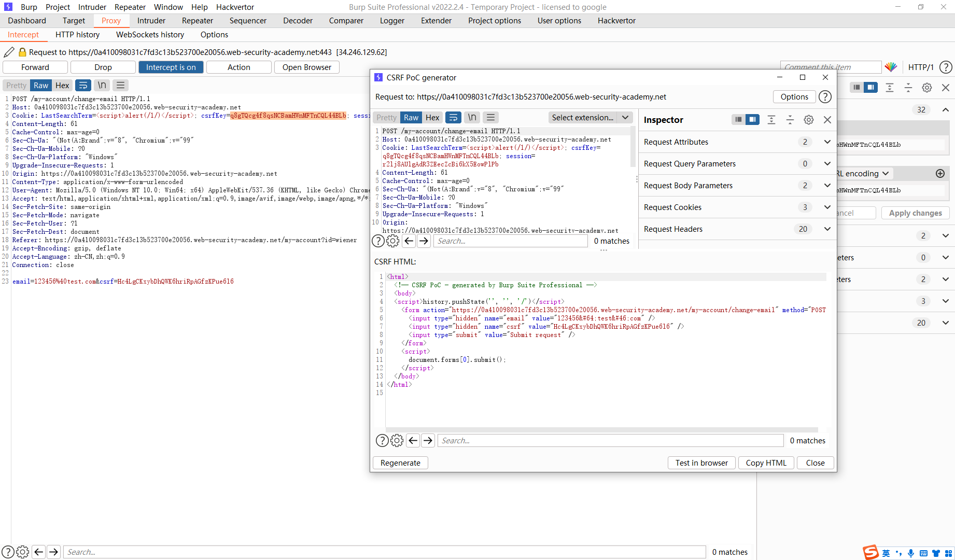This screenshot has width=955, height=560.
Task: Click help icon next to Options in CSRF dialog
Action: coord(825,96)
